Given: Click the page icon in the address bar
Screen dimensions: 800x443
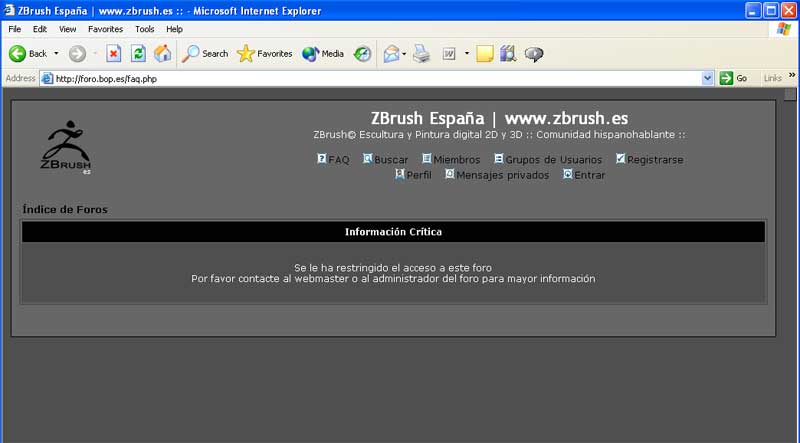Looking at the screenshot, I should click(47, 79).
